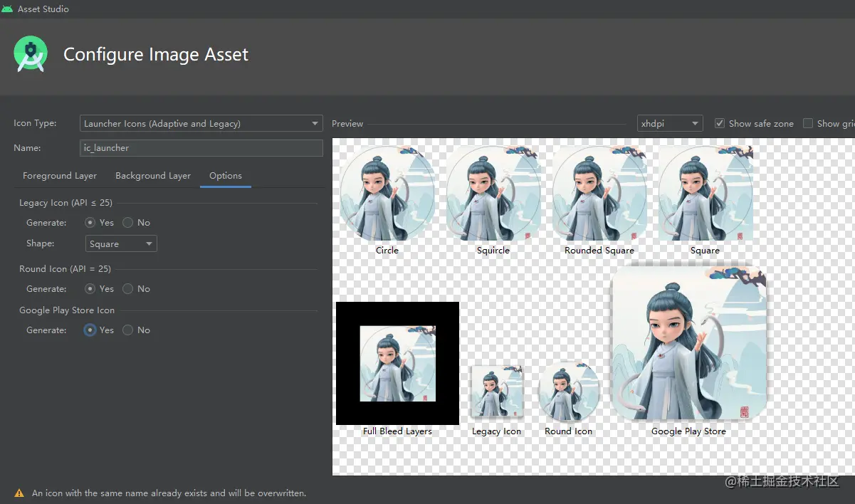Set Google Play Store Icon Generate to Yes
The height and width of the screenshot is (504, 855).
[90, 330]
